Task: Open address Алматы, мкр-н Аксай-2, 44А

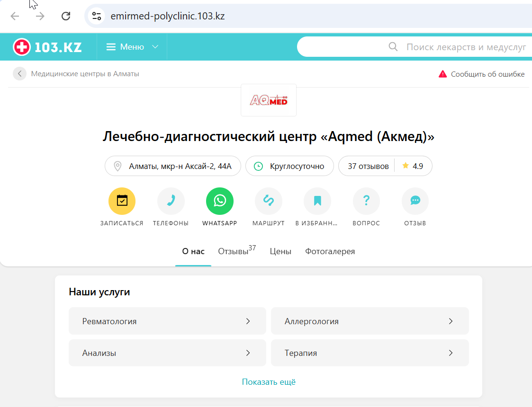Action: [173, 166]
